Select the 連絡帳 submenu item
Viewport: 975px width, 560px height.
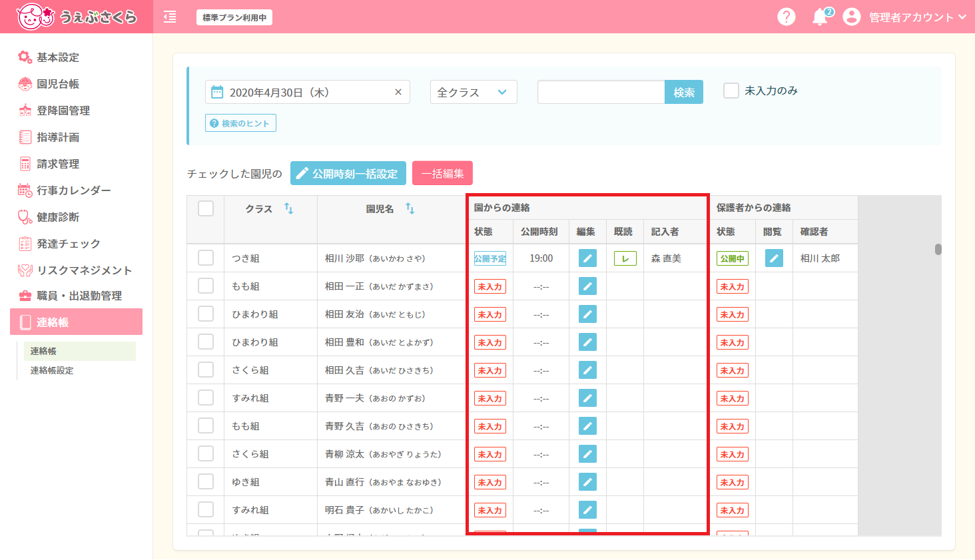point(79,351)
